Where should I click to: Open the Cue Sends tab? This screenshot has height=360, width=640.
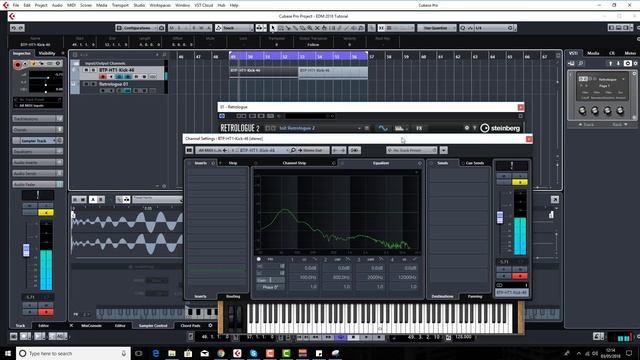pos(475,163)
